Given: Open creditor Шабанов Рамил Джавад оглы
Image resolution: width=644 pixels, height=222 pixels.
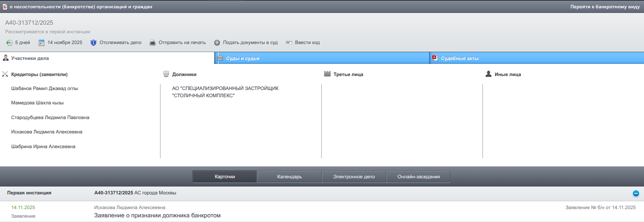Looking at the screenshot, I should pyautogui.click(x=44, y=88).
